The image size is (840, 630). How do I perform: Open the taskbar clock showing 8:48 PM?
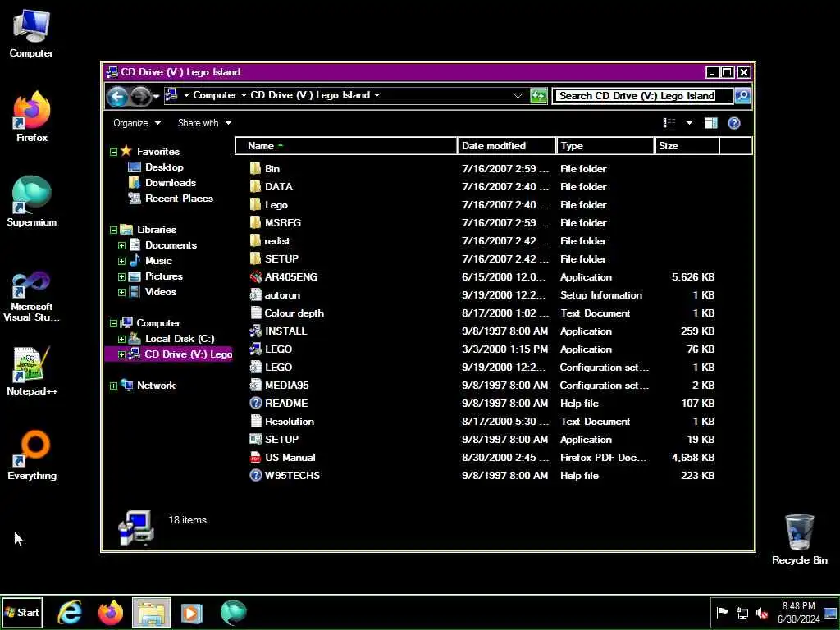[799, 612]
